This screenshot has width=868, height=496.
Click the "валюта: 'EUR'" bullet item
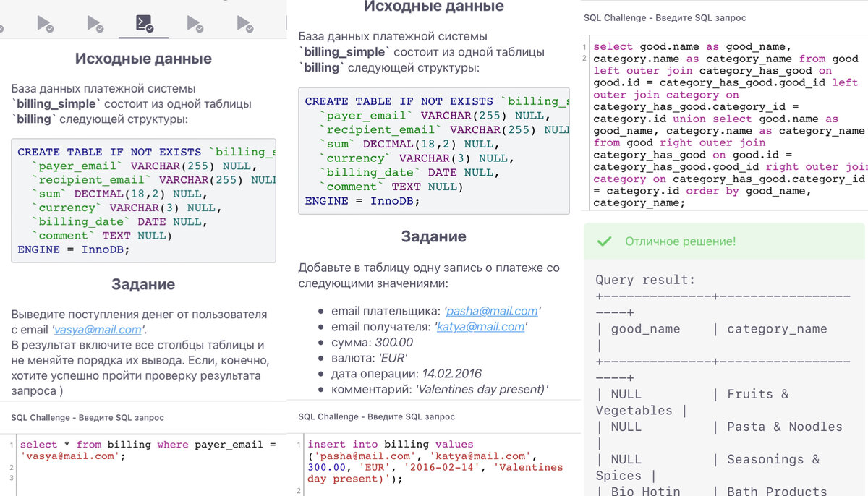coord(370,358)
